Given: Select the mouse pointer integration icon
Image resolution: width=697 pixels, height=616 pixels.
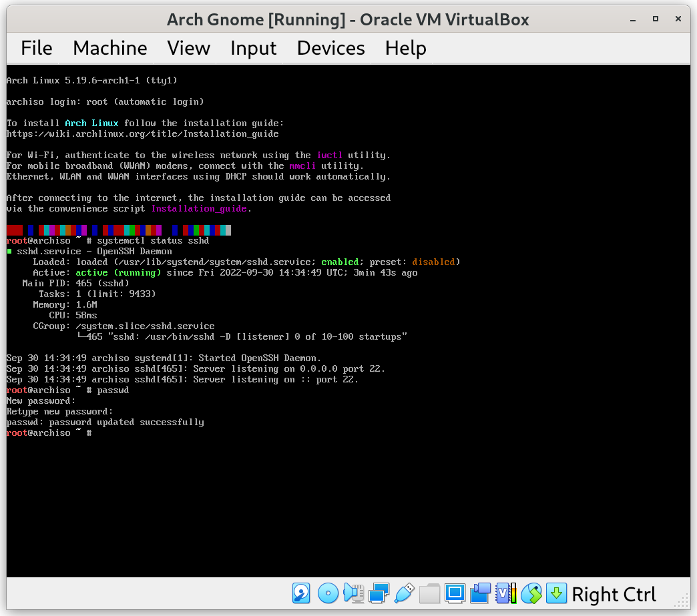Looking at the screenshot, I should click(x=531, y=593).
